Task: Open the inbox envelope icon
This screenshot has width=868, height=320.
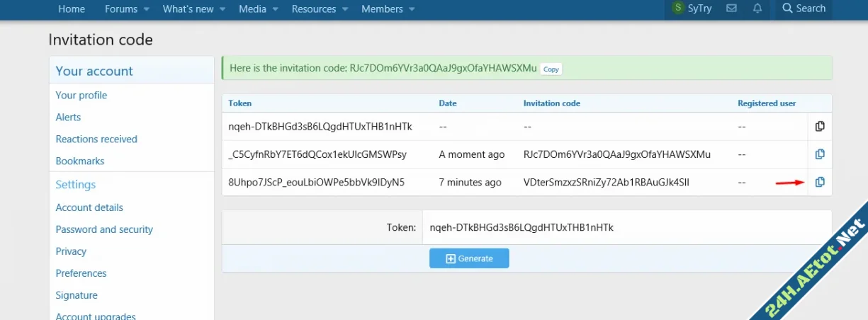Action: (x=732, y=8)
